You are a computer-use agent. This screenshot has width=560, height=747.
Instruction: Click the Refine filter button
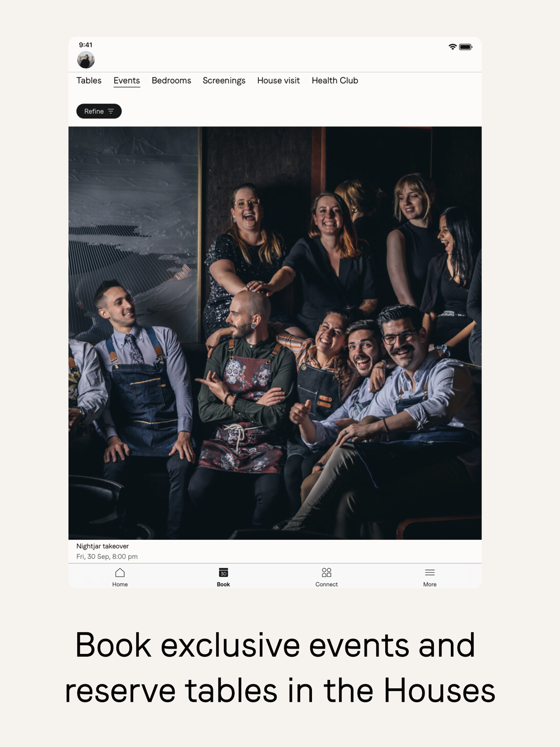point(99,111)
